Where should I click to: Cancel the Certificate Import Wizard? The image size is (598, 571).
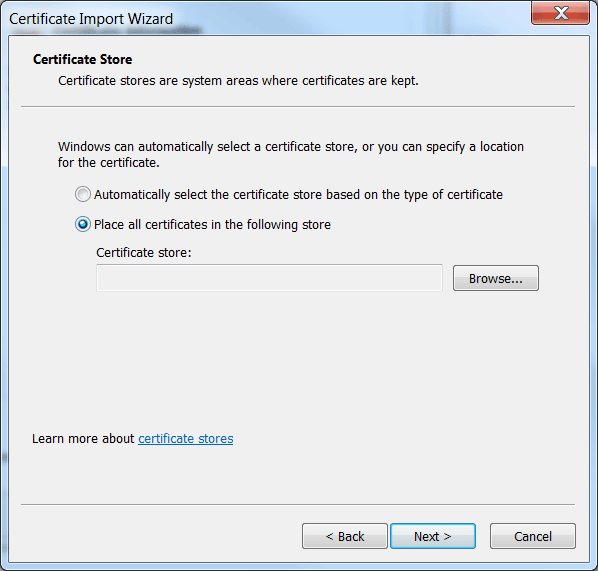coord(533,536)
